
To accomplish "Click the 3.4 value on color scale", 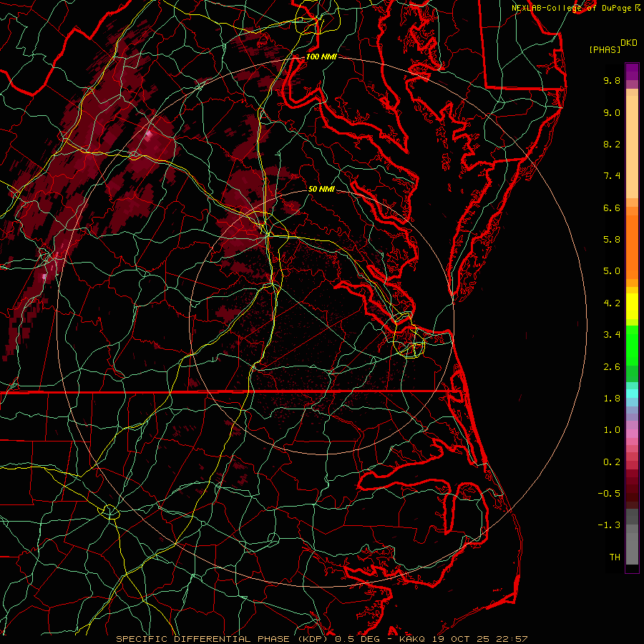I will point(612,335).
